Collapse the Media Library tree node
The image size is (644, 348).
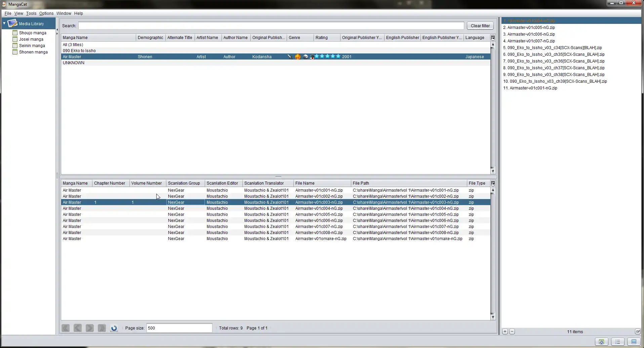coord(4,24)
